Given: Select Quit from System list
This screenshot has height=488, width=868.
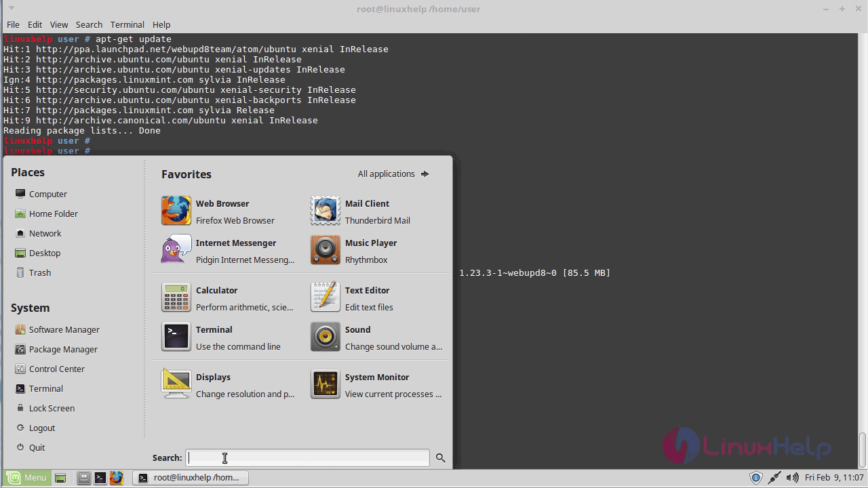Looking at the screenshot, I should (x=31, y=447).
